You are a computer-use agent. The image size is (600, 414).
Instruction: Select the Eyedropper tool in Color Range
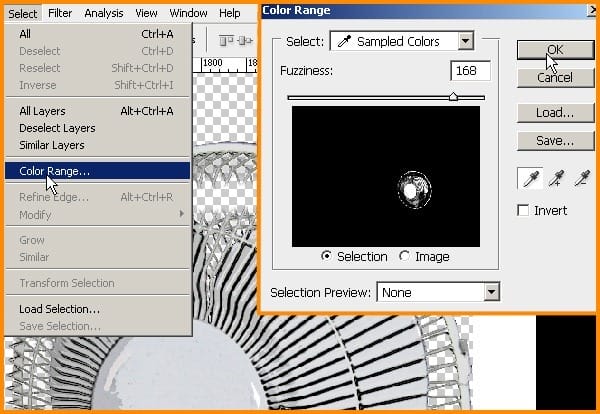point(530,178)
